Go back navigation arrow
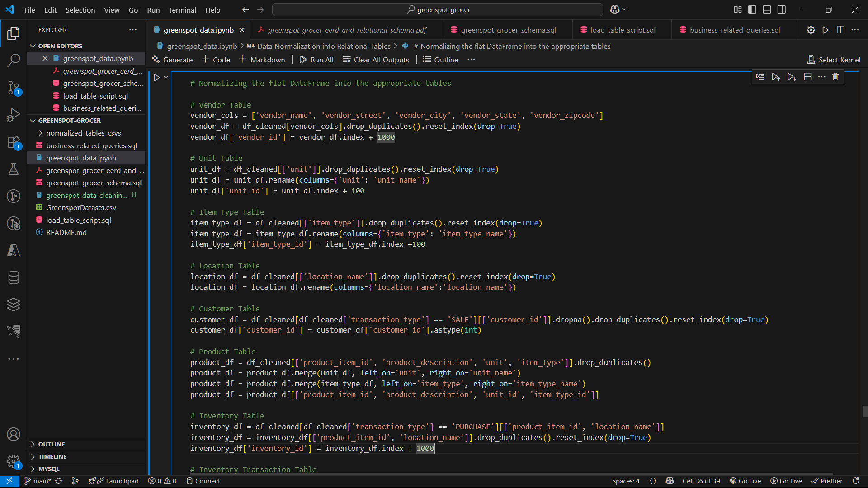This screenshot has width=868, height=488. (x=245, y=9)
